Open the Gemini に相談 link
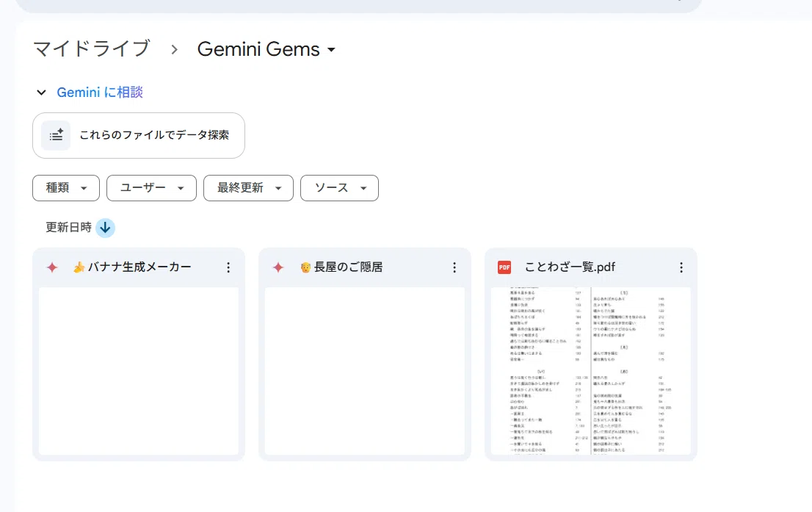The width and height of the screenshot is (812, 512). [100, 93]
